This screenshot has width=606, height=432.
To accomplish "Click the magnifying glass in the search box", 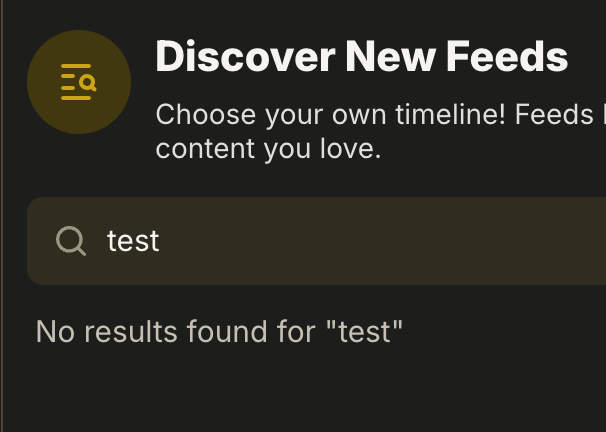I will pyautogui.click(x=71, y=241).
